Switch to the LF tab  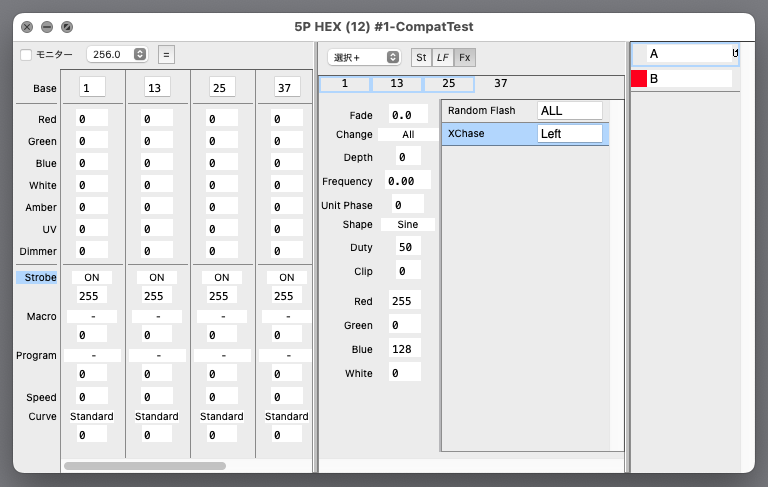[x=443, y=58]
